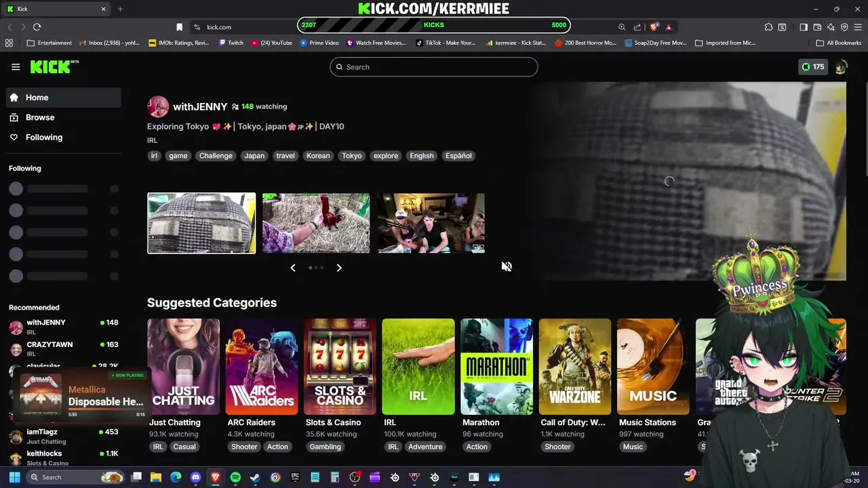The image size is (868, 488).
Task: Open Following in the sidebar
Action: point(64,137)
